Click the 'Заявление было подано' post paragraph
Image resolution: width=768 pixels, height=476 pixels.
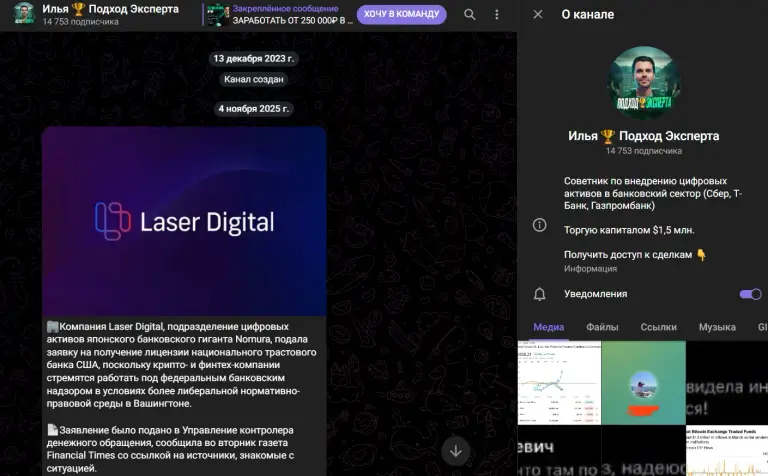171,449
